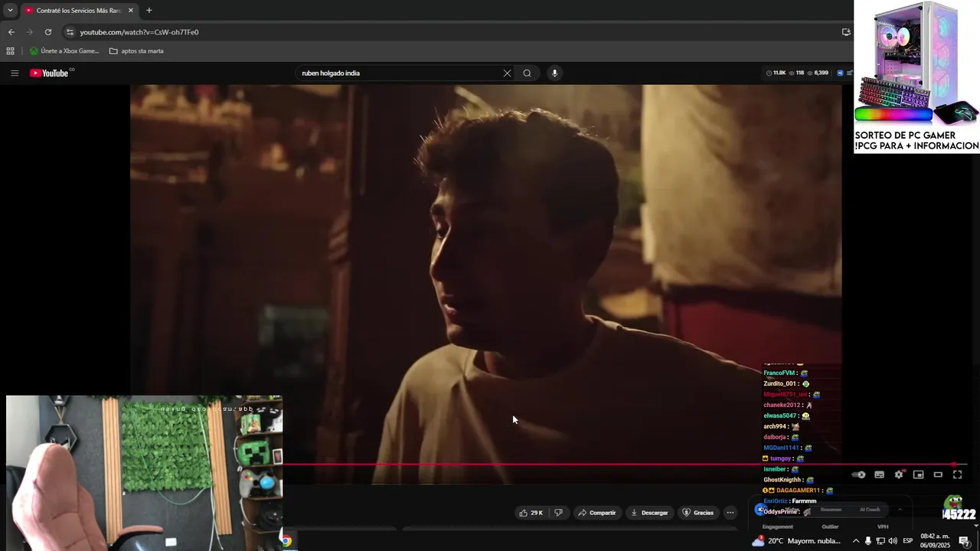Screen dimensions: 980x551
Task: Open the clock showing 08:42 a. m.
Action: 935,541
